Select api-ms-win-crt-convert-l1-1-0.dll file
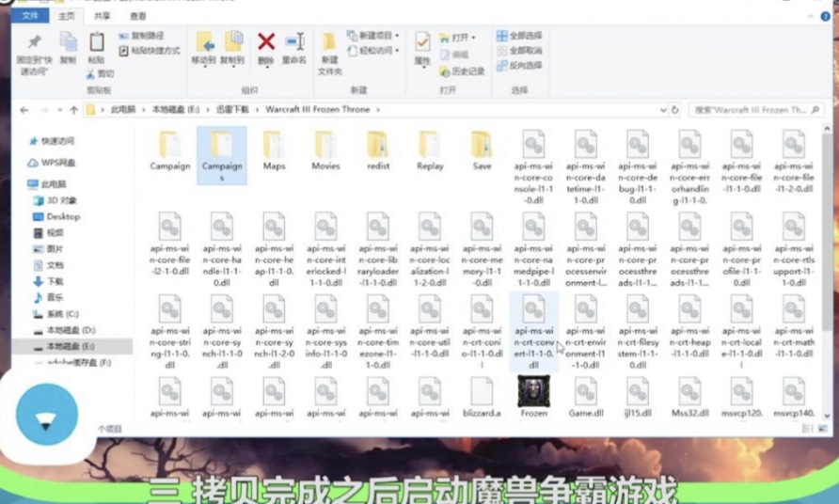Viewport: 839px width, 504px height. tap(533, 332)
